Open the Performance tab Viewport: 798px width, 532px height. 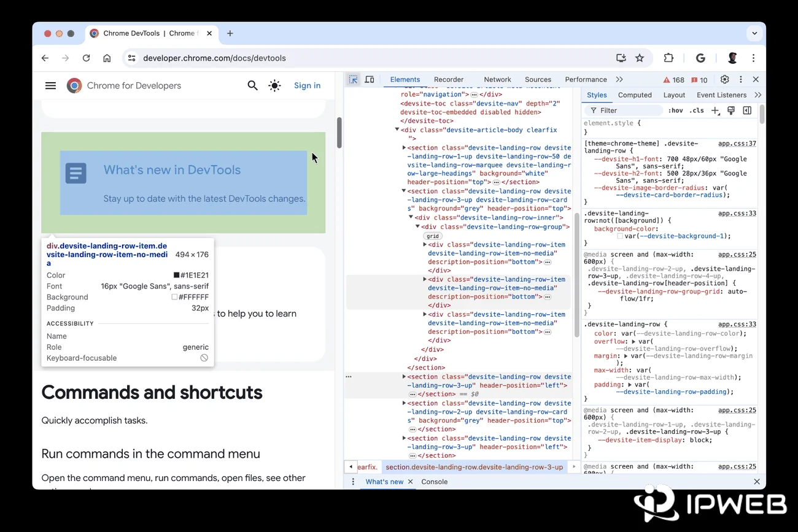(586, 79)
